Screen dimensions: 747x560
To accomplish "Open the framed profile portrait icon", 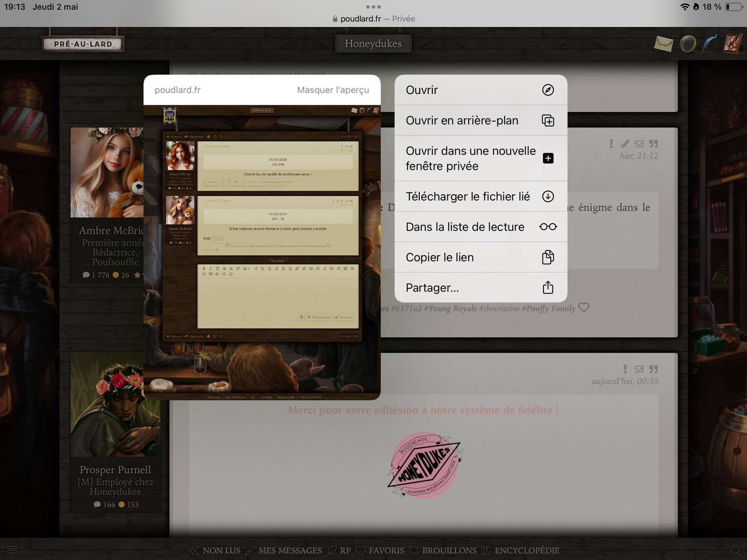I will pyautogui.click(x=733, y=43).
